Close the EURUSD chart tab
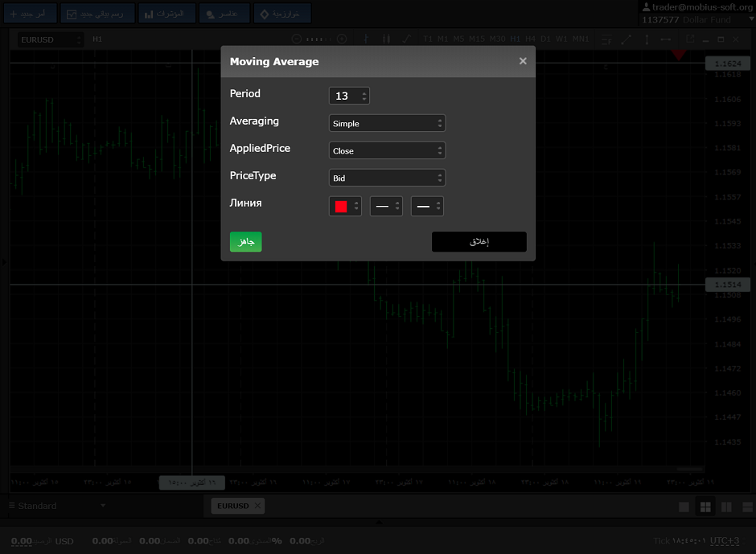This screenshot has width=756, height=554. (257, 505)
